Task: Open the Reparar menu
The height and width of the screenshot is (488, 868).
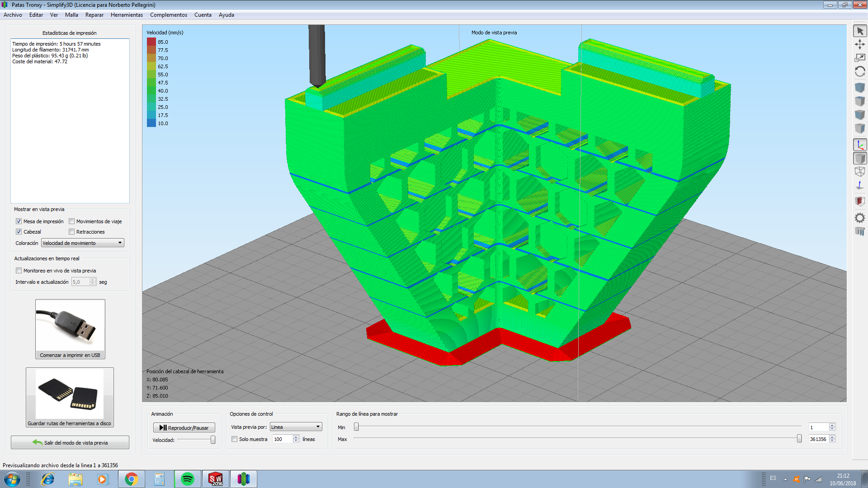Action: [x=94, y=15]
